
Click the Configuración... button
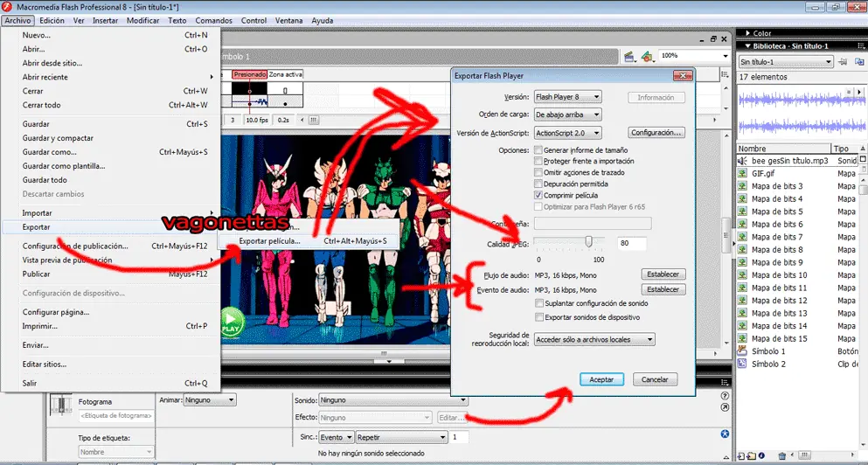(656, 133)
